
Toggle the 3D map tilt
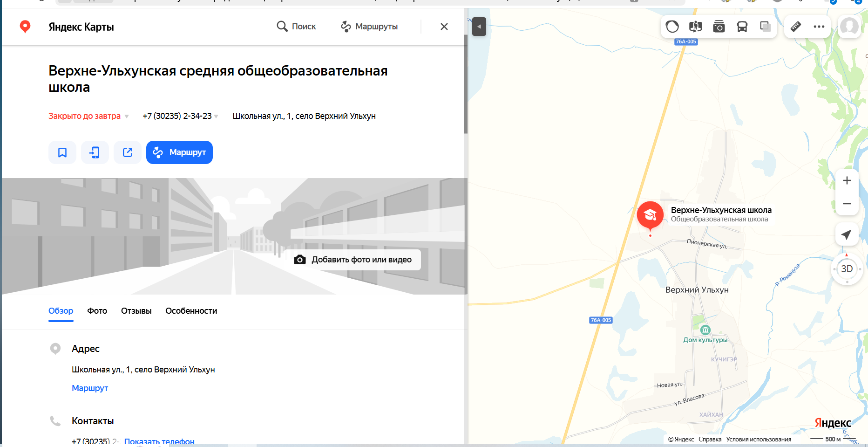tap(847, 269)
